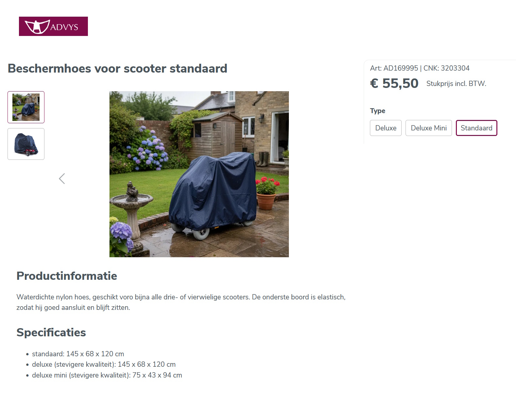Screen dimensions: 516x420
Task: Click the Specificaties heading
Action: click(x=51, y=332)
